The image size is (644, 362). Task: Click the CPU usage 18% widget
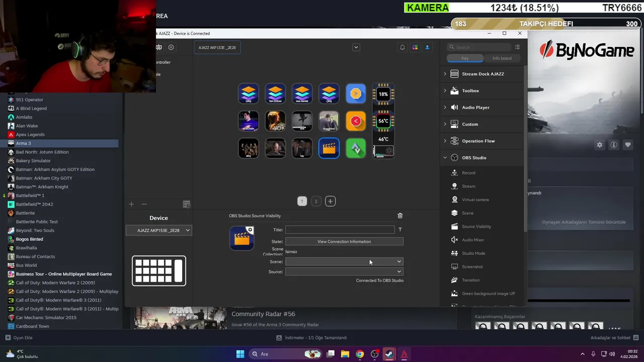383,94
